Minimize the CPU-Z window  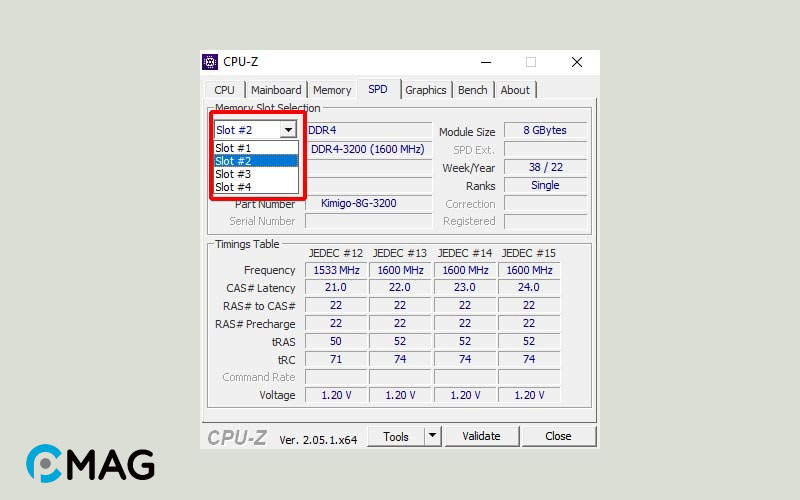coord(486,62)
